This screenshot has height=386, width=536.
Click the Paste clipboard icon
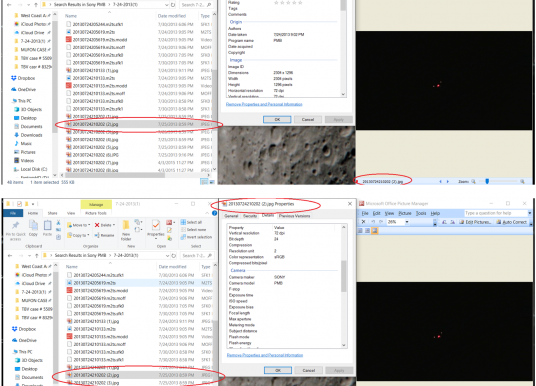48,225
